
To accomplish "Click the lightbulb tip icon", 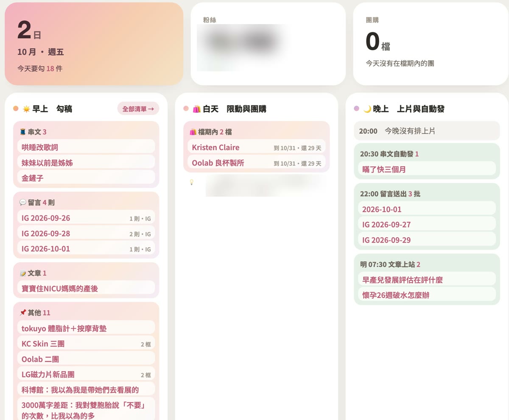I will point(191,182).
